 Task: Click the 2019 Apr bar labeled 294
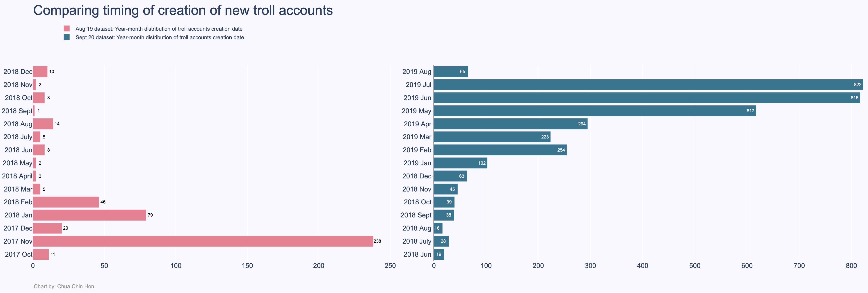[510, 124]
